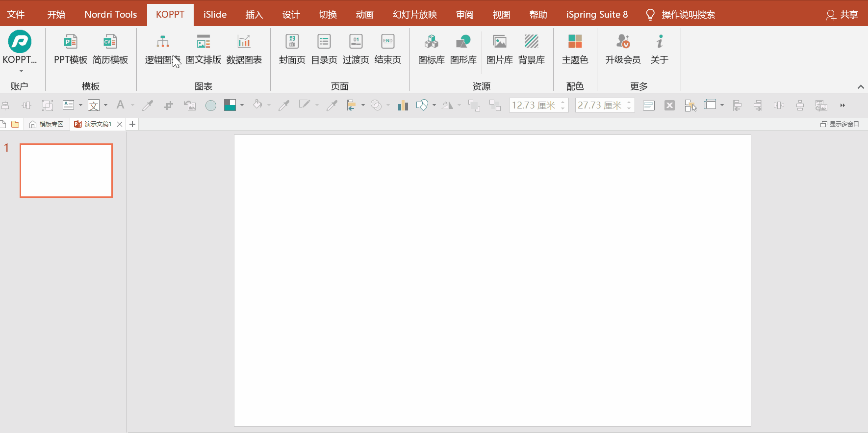
Task: Collapse the ribbon with the chevron
Action: [860, 87]
